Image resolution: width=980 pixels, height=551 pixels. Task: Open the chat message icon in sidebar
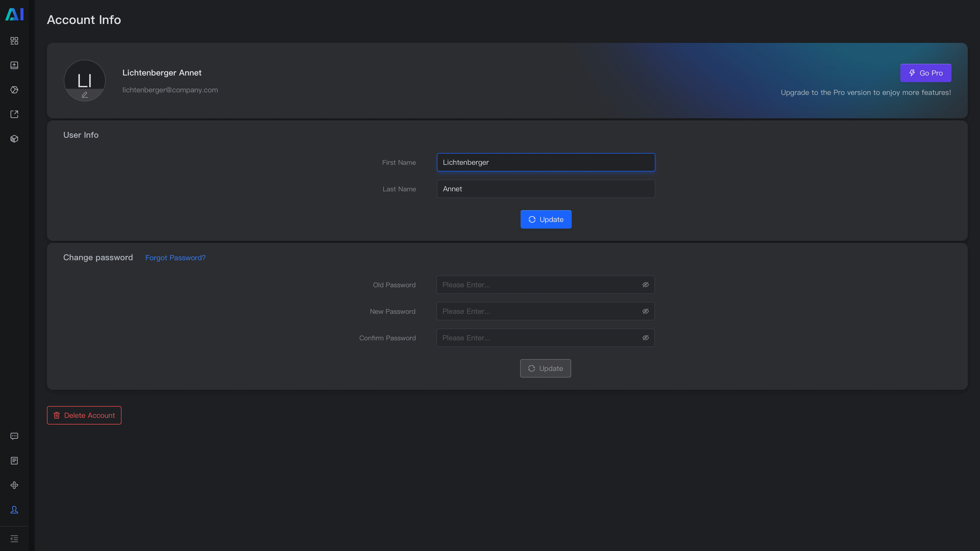tap(14, 436)
